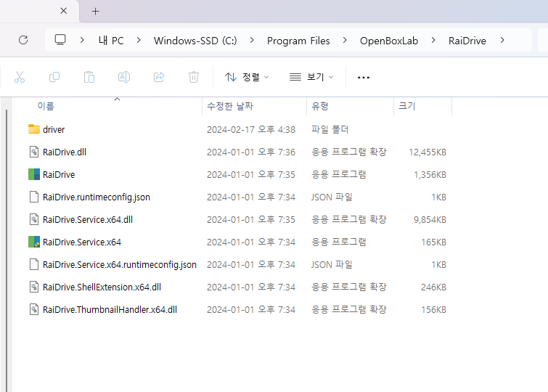Expand chevron after OpenBoxLab

pos(433,40)
